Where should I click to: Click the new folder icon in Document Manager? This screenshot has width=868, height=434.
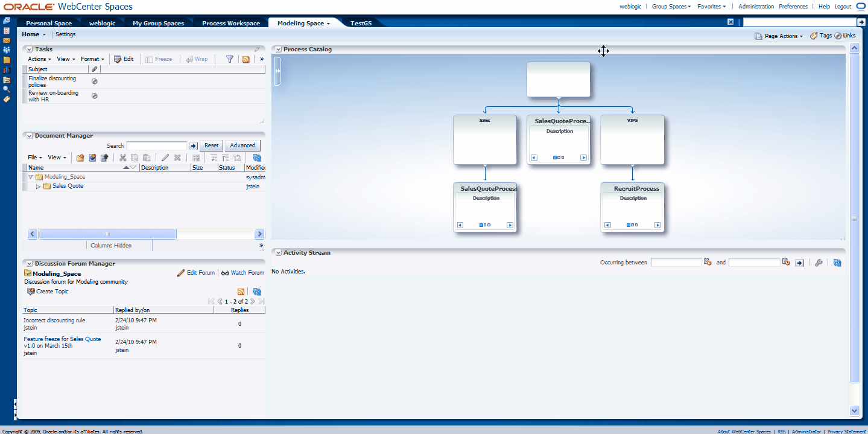click(80, 158)
